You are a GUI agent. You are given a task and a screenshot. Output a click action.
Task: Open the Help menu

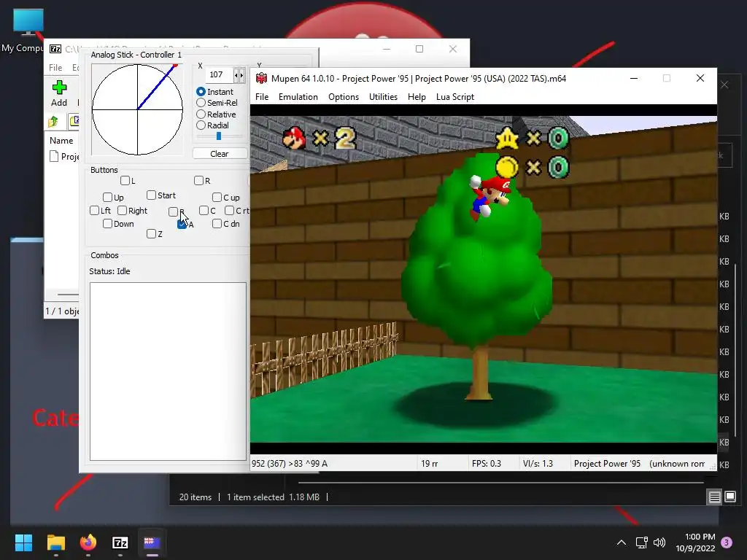point(417,97)
